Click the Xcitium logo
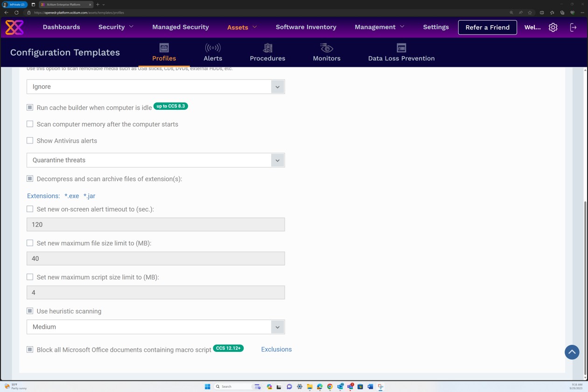 [x=14, y=27]
